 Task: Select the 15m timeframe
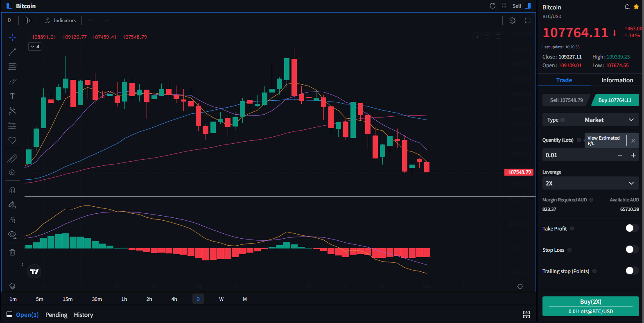point(68,299)
